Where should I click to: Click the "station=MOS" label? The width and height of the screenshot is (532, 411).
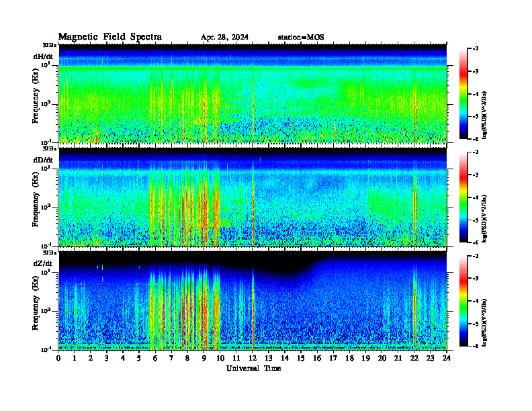(x=301, y=38)
